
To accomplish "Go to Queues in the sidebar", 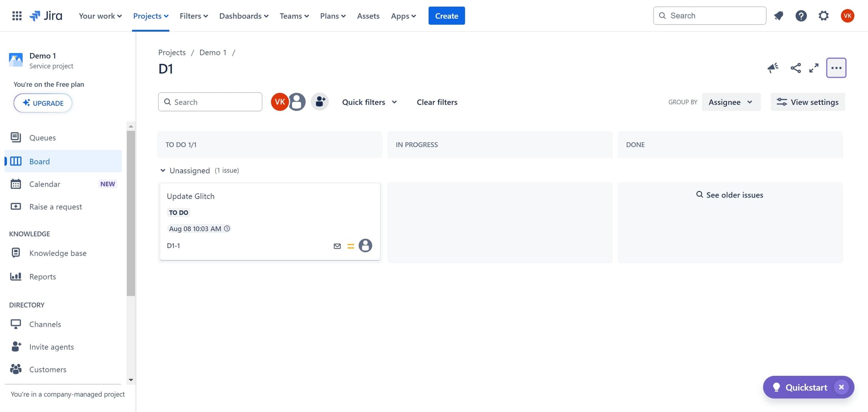I will pyautogui.click(x=42, y=138).
